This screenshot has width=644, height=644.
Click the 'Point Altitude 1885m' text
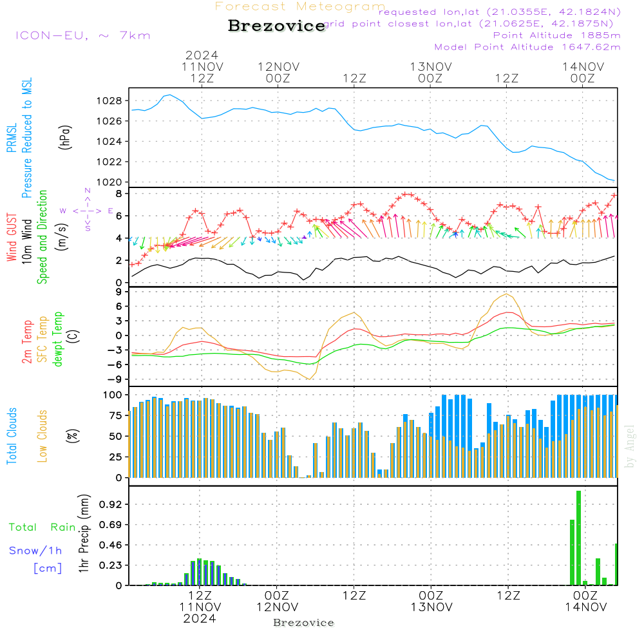pyautogui.click(x=557, y=35)
